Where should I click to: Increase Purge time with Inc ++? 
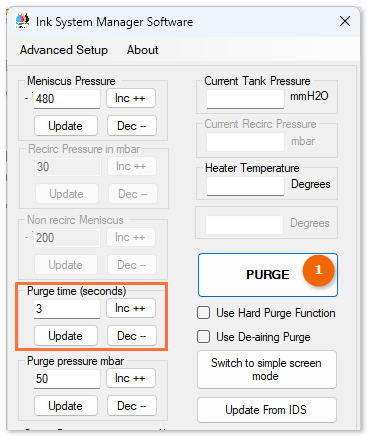click(131, 308)
